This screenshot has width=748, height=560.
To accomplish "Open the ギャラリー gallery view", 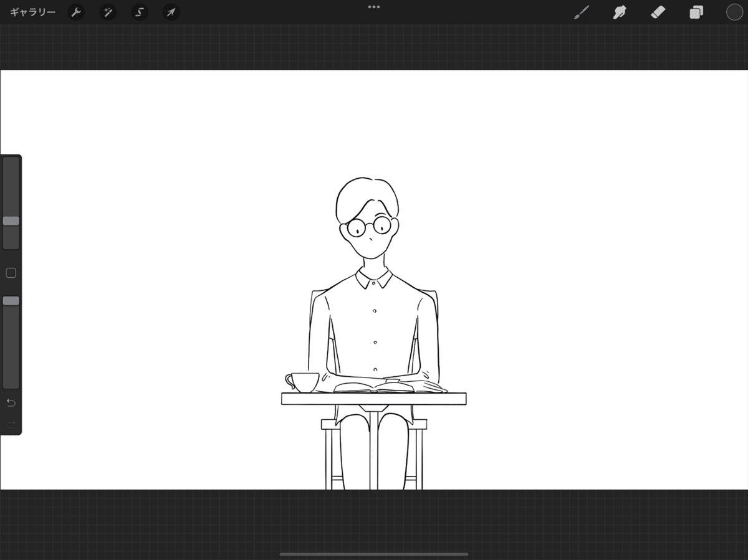I will coord(32,12).
